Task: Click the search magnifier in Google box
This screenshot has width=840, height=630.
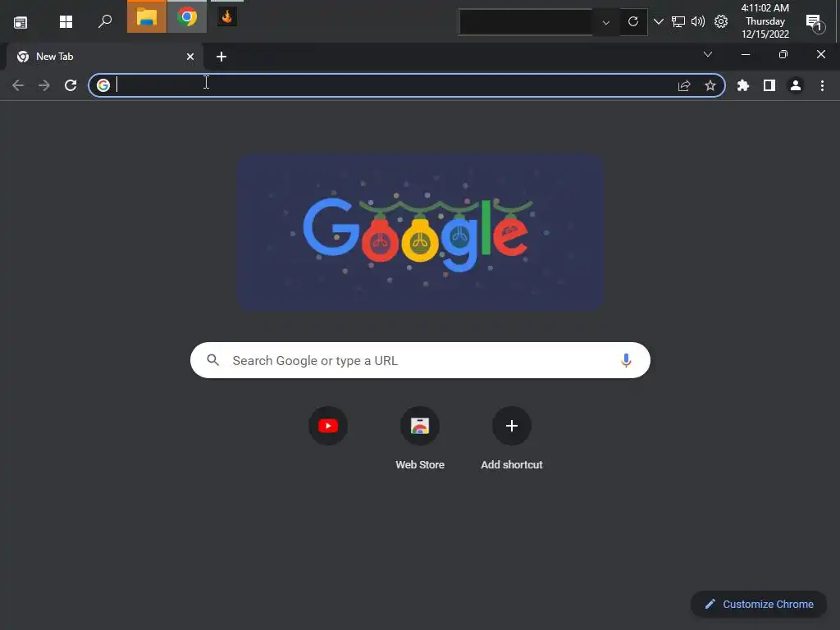Action: click(212, 360)
